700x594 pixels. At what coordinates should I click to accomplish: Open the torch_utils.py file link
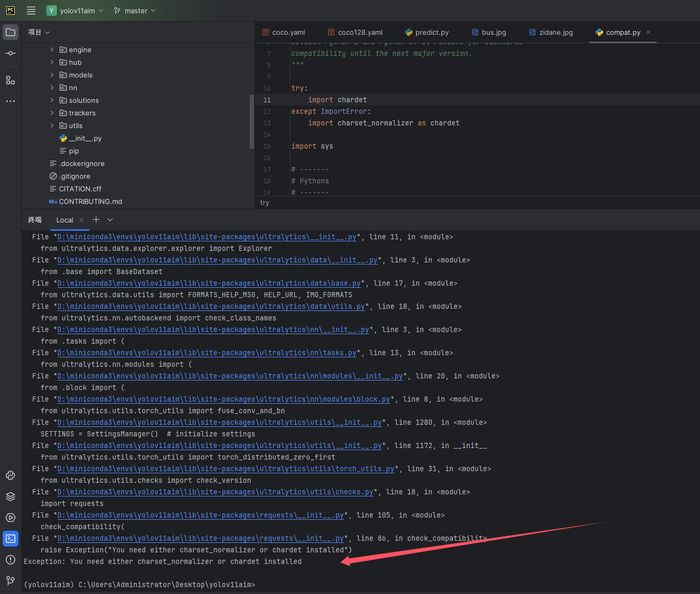click(x=226, y=468)
